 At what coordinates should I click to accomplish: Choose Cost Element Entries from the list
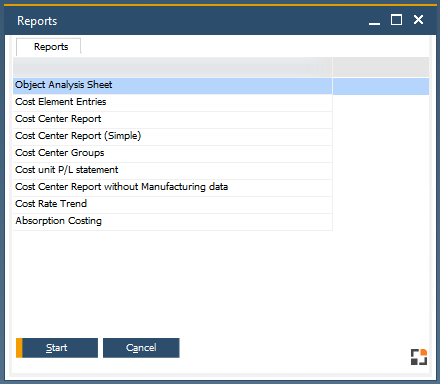point(173,102)
